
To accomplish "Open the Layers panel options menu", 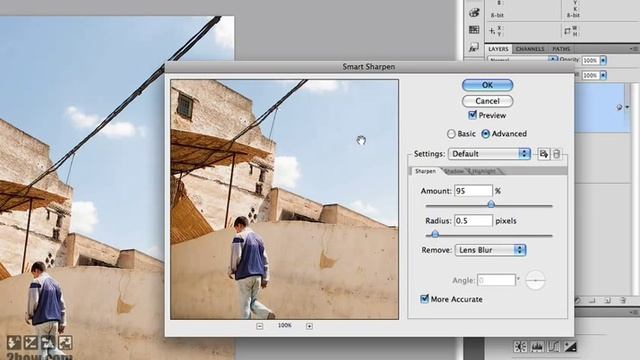I will (635, 49).
